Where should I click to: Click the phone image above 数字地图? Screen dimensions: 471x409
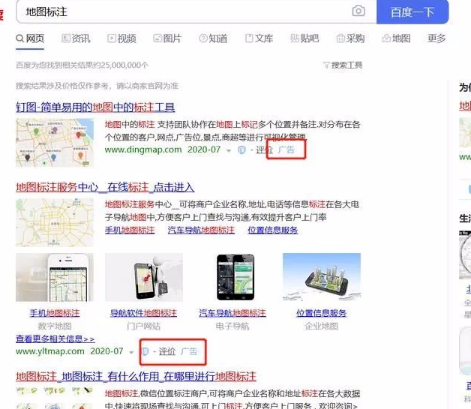[x=55, y=277]
